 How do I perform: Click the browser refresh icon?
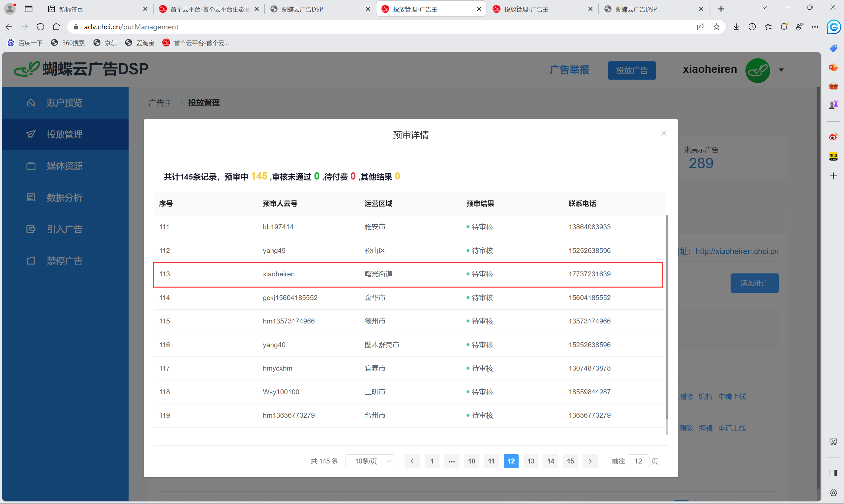pos(41,27)
